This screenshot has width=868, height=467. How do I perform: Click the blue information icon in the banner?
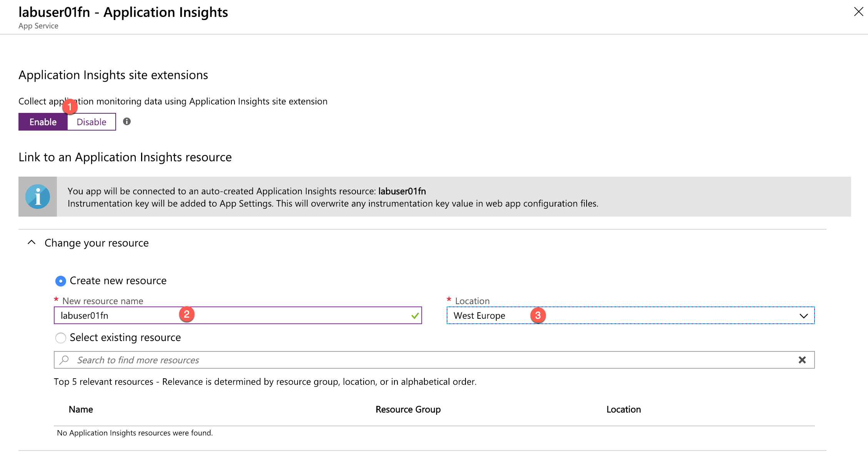(38, 197)
